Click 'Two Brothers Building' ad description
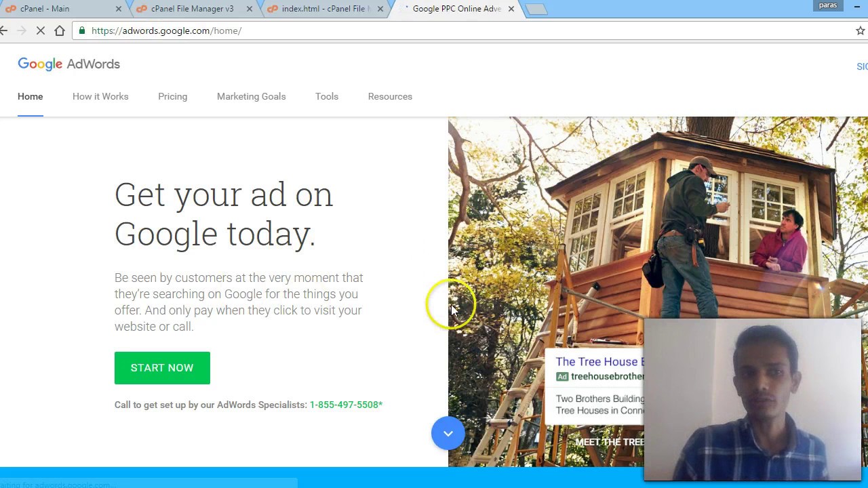The image size is (868, 488). (x=600, y=405)
